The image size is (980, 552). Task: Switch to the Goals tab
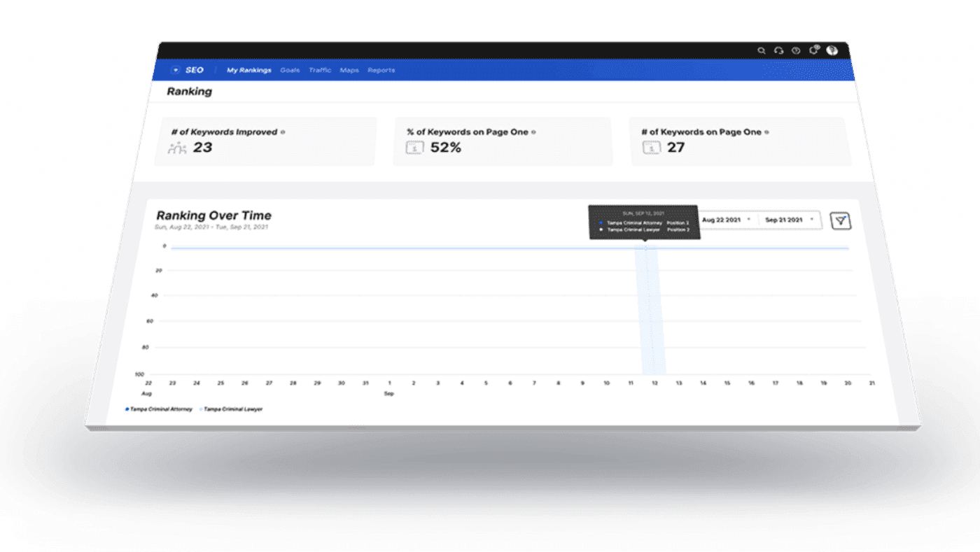290,70
